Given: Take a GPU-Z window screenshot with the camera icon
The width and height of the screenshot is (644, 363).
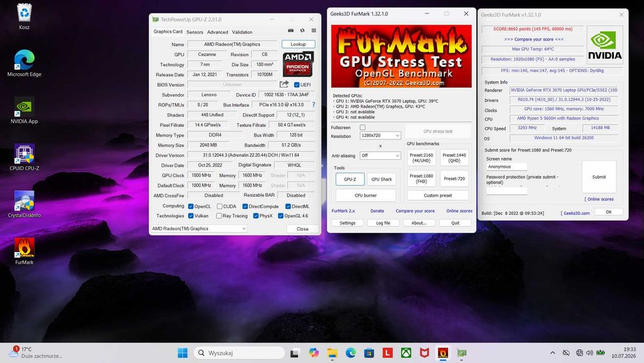Looking at the screenshot, I should click(291, 31).
